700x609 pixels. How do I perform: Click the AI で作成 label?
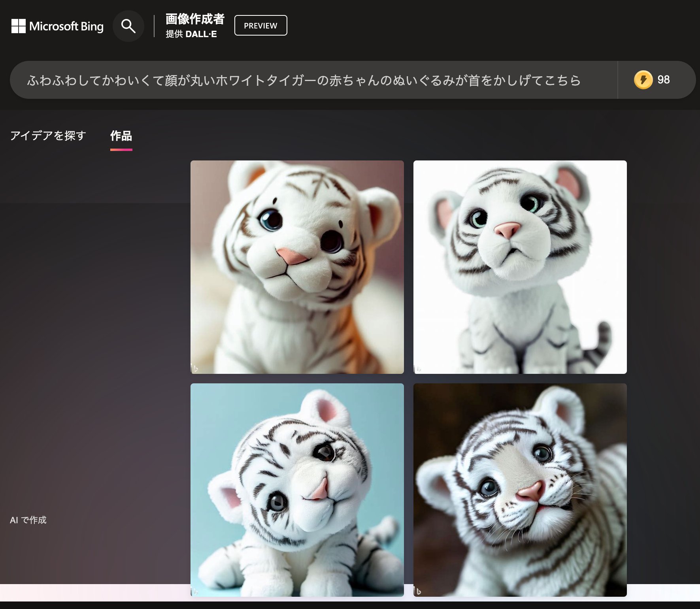pyautogui.click(x=28, y=520)
